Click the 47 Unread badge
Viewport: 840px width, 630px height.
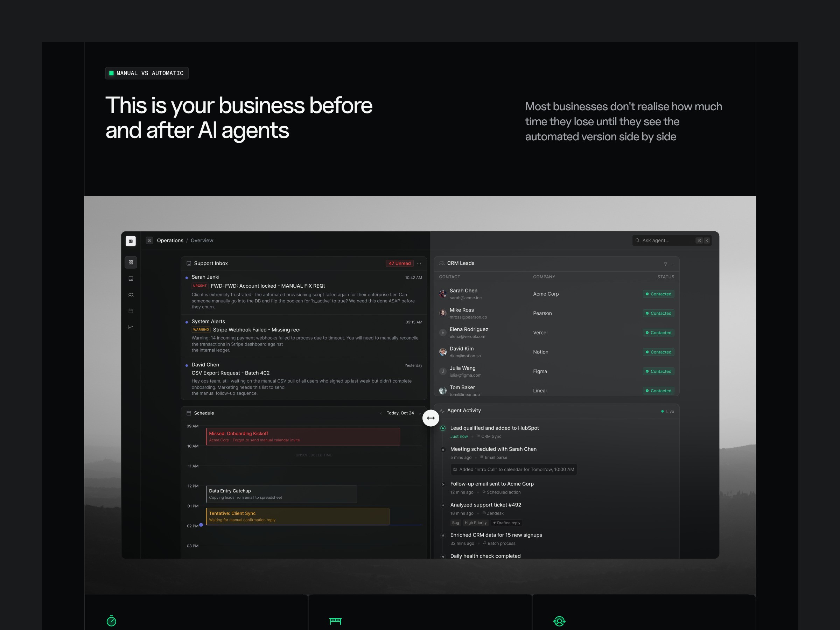[399, 263]
